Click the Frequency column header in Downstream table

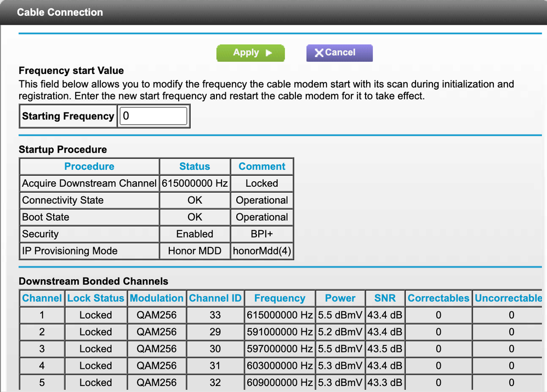280,298
